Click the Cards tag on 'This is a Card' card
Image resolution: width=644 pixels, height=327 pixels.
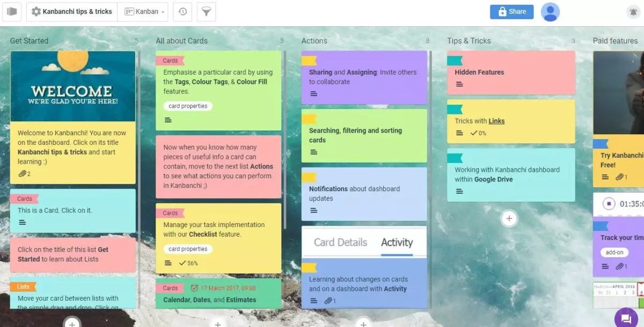pos(24,199)
